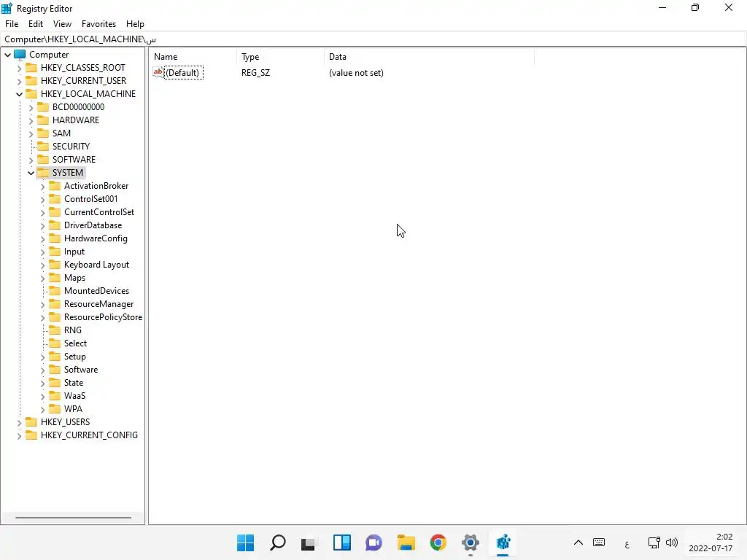Image resolution: width=747 pixels, height=560 pixels.
Task: Expand the SAM key arrow
Action: pyautogui.click(x=31, y=134)
